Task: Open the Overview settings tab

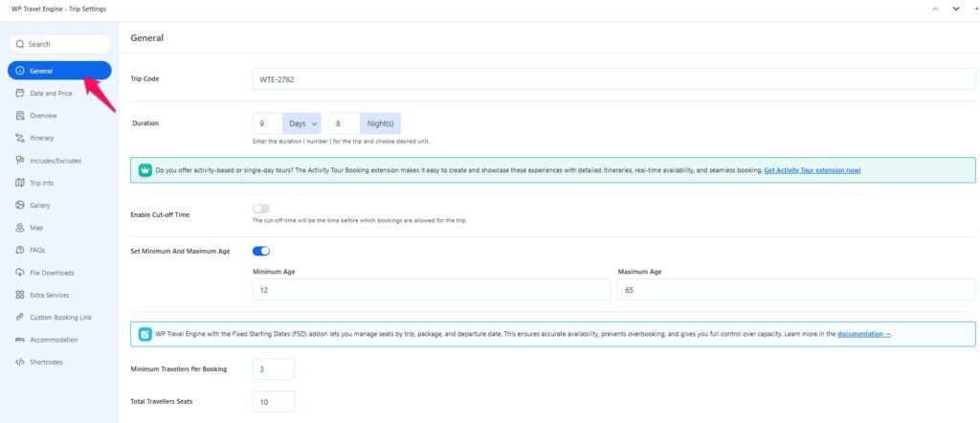Action: point(43,116)
